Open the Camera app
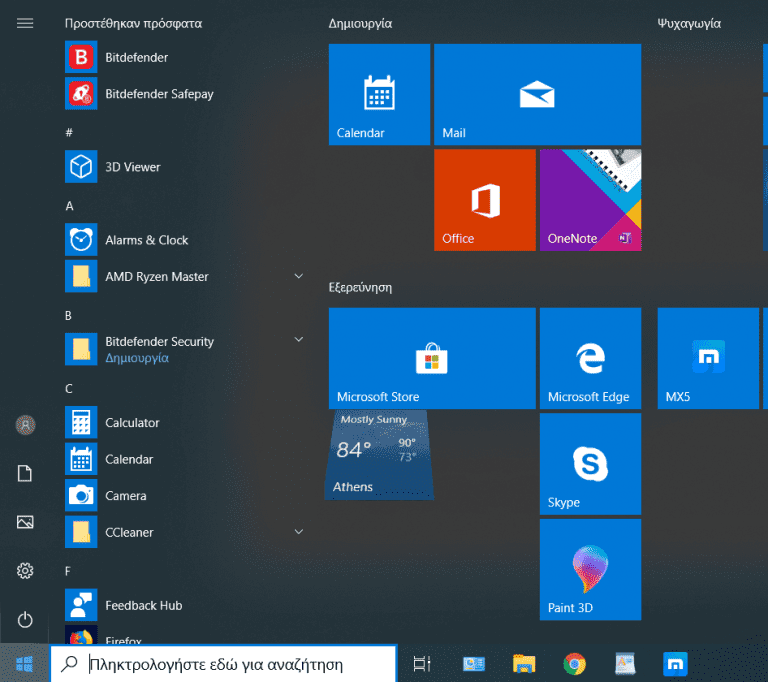 [x=184, y=495]
